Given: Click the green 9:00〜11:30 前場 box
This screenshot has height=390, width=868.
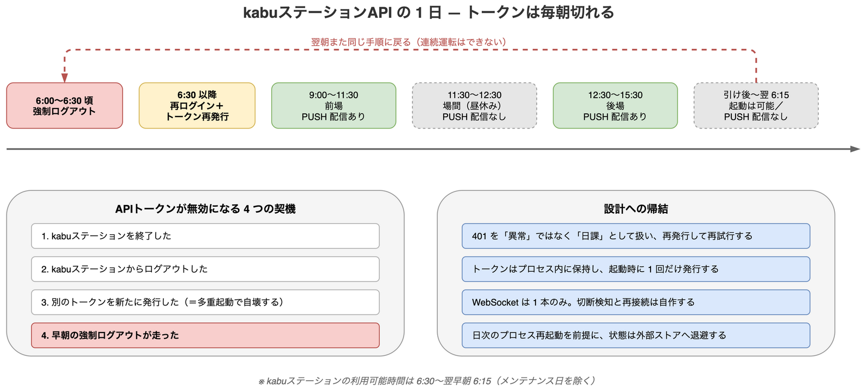Looking at the screenshot, I should [334, 106].
